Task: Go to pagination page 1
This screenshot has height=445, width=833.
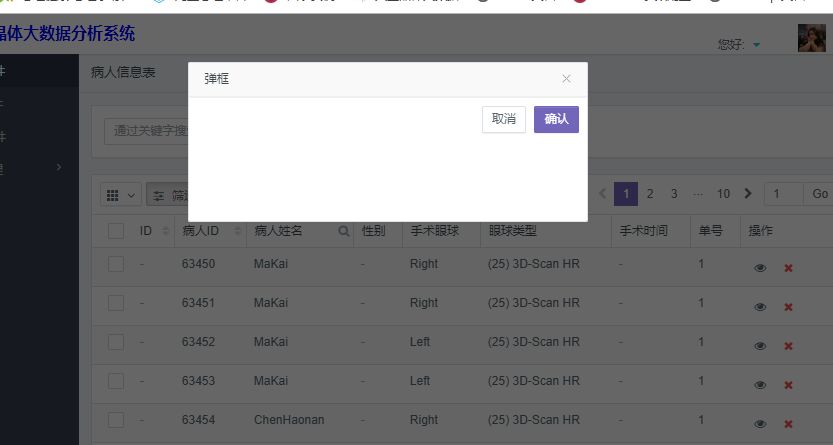Action: point(626,194)
